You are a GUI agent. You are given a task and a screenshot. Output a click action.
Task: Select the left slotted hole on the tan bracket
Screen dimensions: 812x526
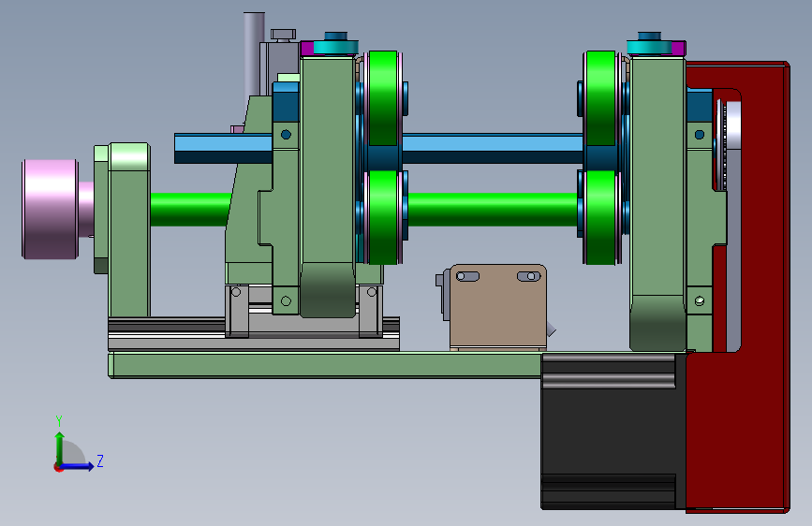(467, 276)
